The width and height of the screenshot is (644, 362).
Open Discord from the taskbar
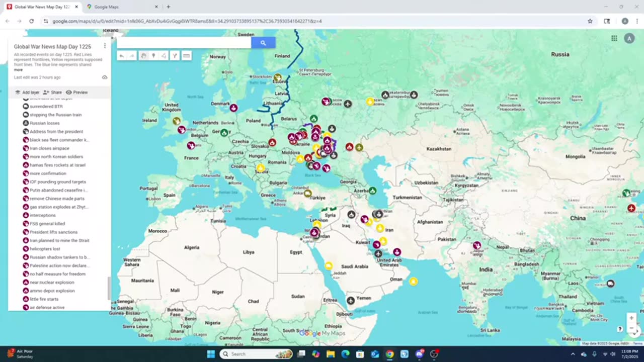pyautogui.click(x=419, y=354)
